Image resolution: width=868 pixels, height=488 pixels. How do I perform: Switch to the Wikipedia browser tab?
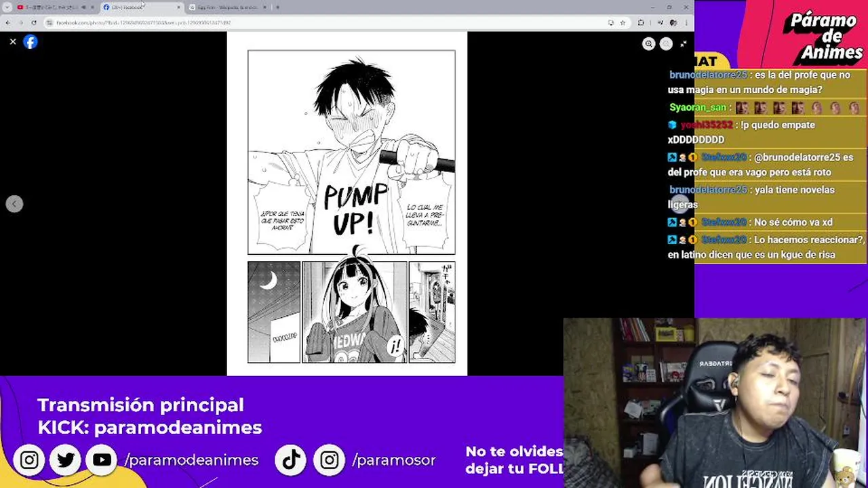(227, 7)
